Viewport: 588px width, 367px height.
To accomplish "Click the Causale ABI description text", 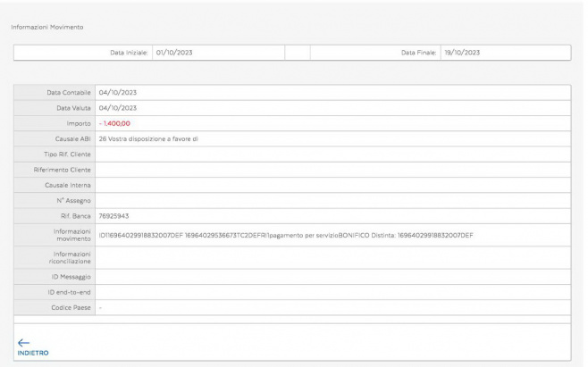I will pos(153,138).
